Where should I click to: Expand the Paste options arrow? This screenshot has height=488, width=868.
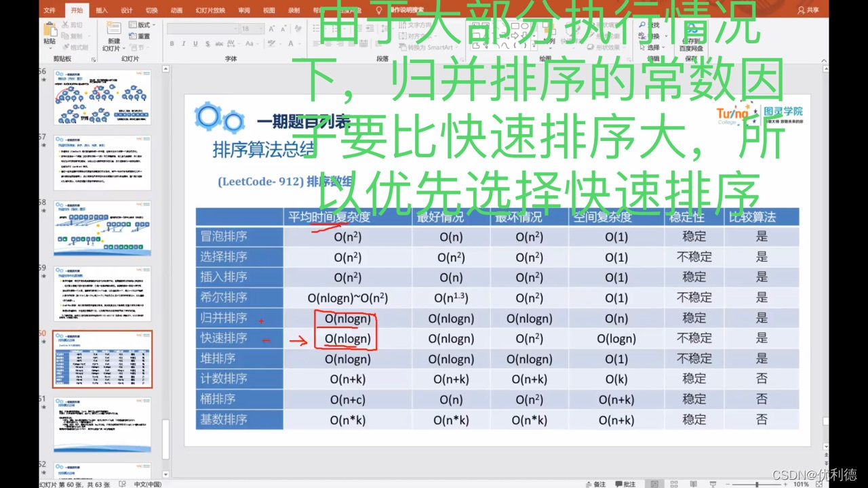tap(50, 47)
